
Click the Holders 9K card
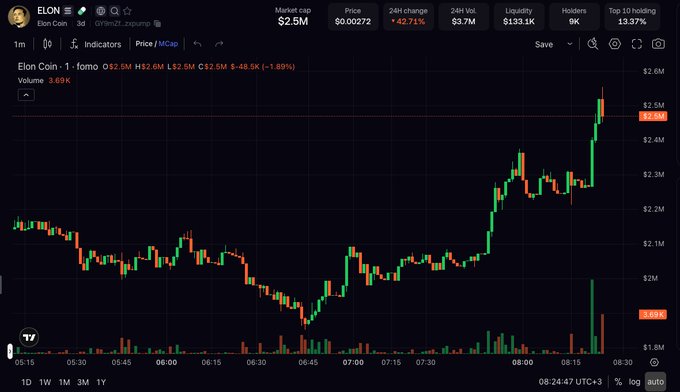574,16
